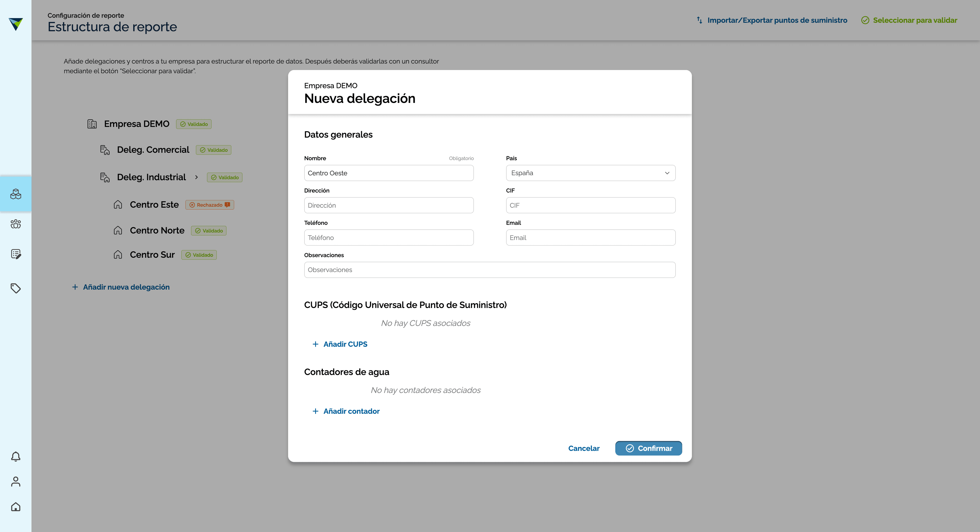Click the Validado badge beside Deleg. Industrial

click(225, 177)
